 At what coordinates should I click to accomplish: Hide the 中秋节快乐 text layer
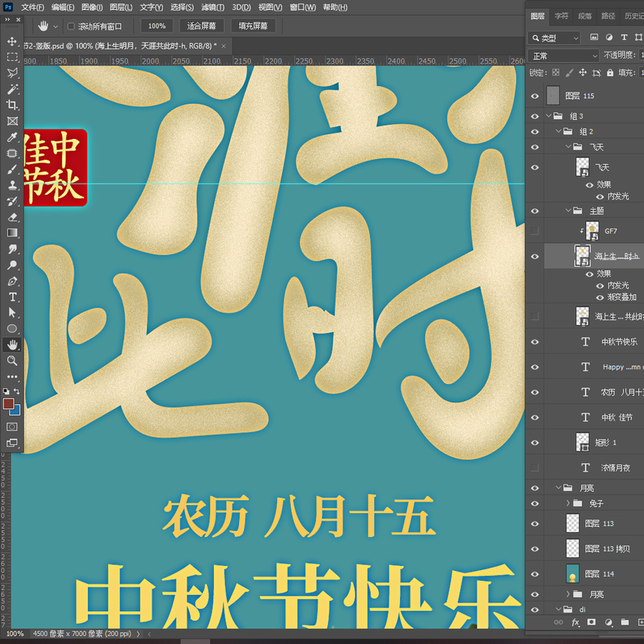(x=535, y=342)
